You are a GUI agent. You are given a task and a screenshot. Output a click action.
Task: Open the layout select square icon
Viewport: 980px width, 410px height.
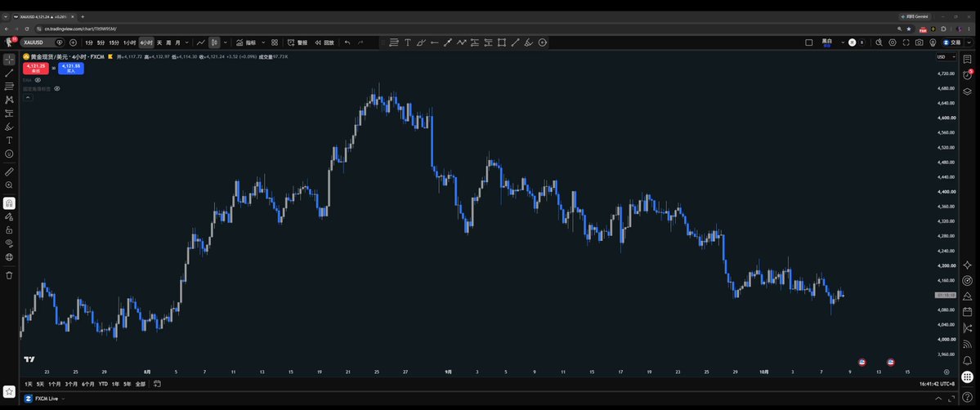[808, 42]
